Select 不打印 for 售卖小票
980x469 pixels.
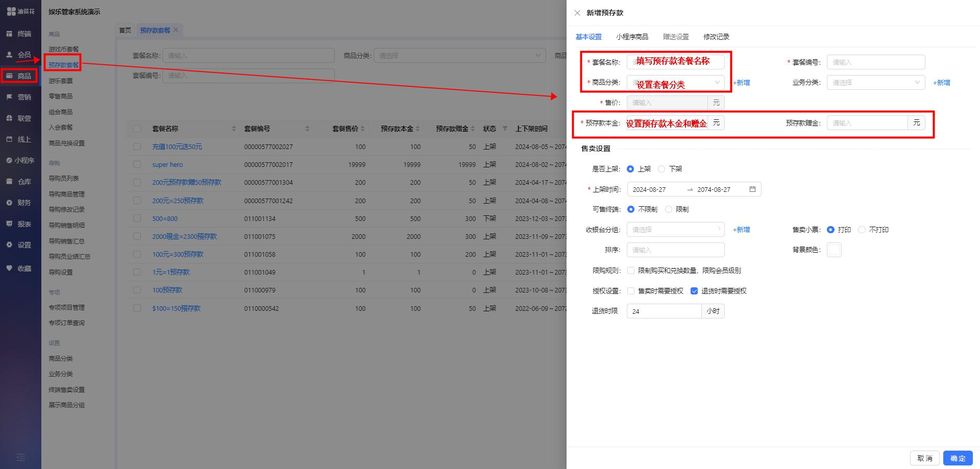pyautogui.click(x=862, y=230)
